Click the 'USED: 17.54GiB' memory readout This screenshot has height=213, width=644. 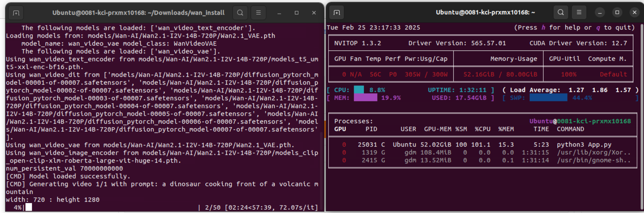tap(459, 98)
